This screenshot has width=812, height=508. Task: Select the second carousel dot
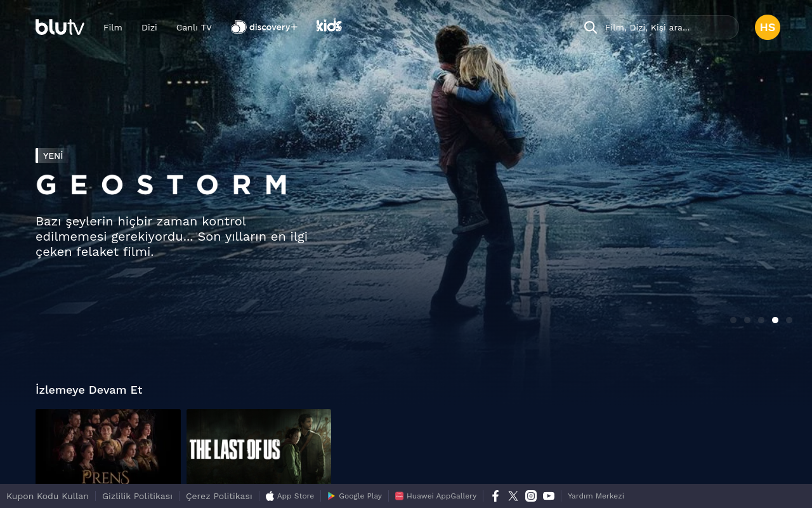(x=747, y=320)
